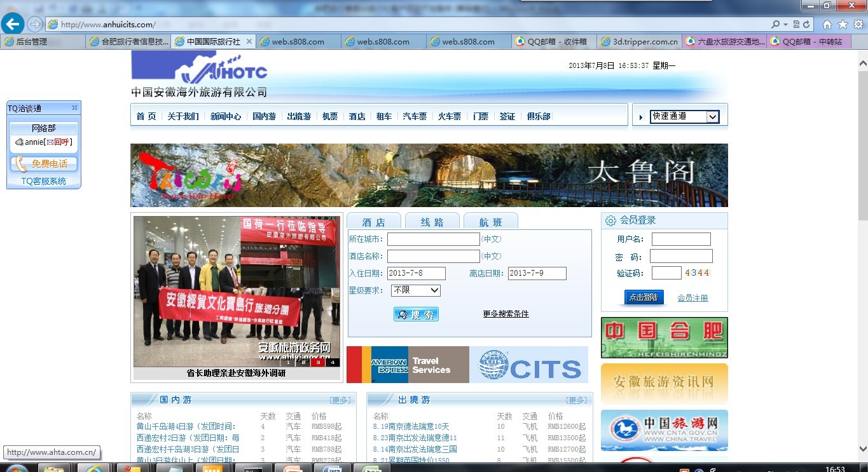This screenshot has width=868, height=472.
Task: Click the browser Forward arrow button
Action: [34, 24]
